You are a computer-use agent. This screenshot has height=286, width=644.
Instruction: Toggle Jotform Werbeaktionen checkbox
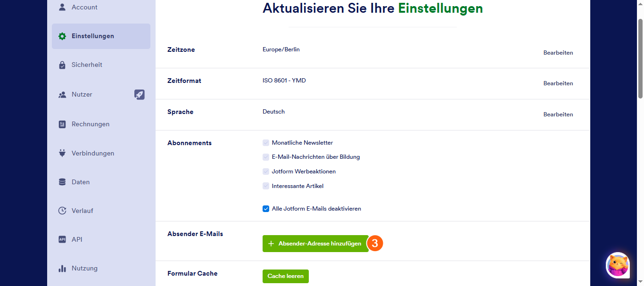point(266,172)
